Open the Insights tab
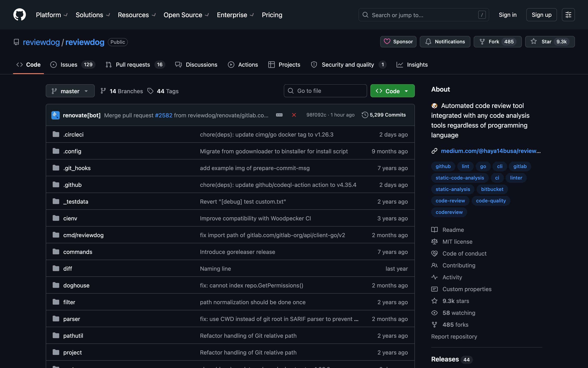Screen dimensions: 588x368 point(412,64)
